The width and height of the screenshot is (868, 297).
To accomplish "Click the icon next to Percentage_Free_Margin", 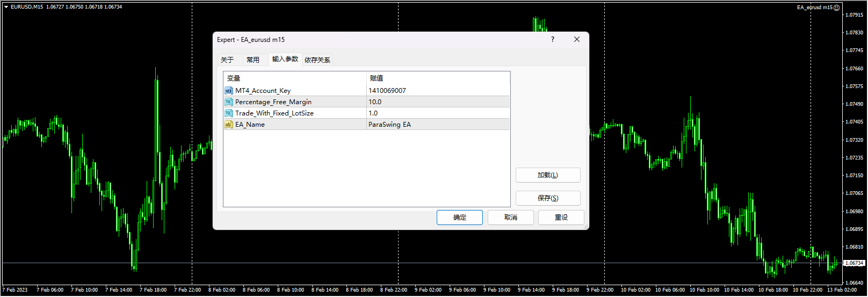I will pos(228,102).
